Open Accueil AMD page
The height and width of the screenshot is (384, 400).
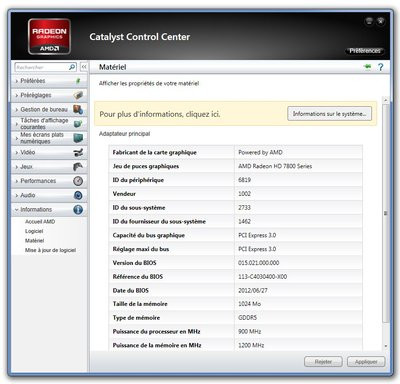coord(40,222)
